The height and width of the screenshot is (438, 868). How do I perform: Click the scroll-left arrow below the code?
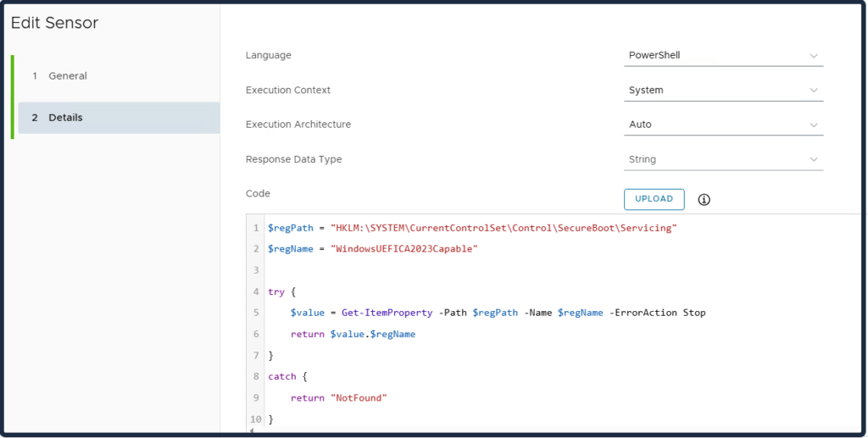tap(251, 431)
